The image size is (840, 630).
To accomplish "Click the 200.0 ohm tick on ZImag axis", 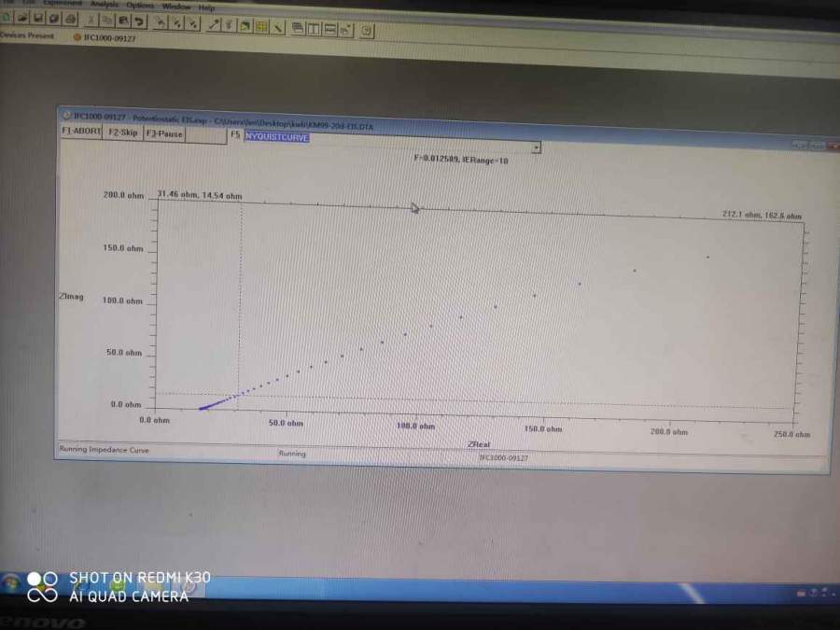I will [124, 195].
